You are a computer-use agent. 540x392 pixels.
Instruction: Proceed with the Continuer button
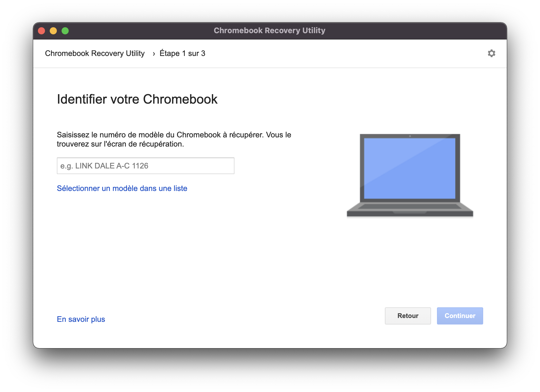[460, 316]
